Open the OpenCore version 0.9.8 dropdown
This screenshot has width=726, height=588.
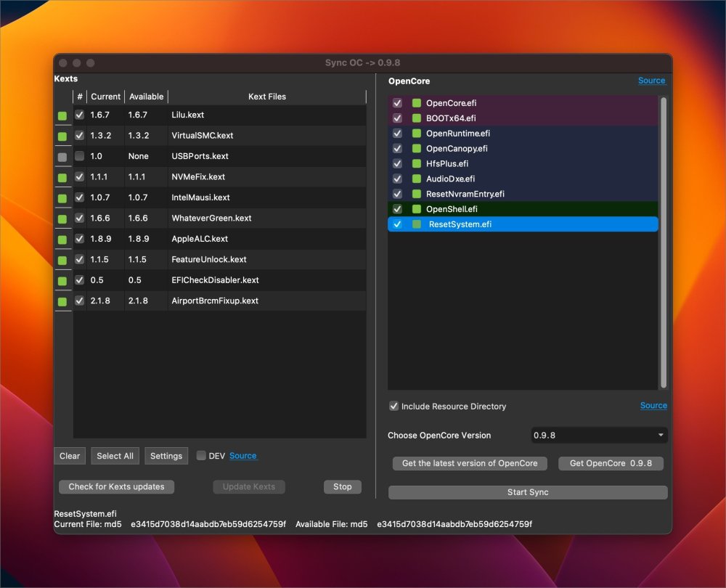599,436
